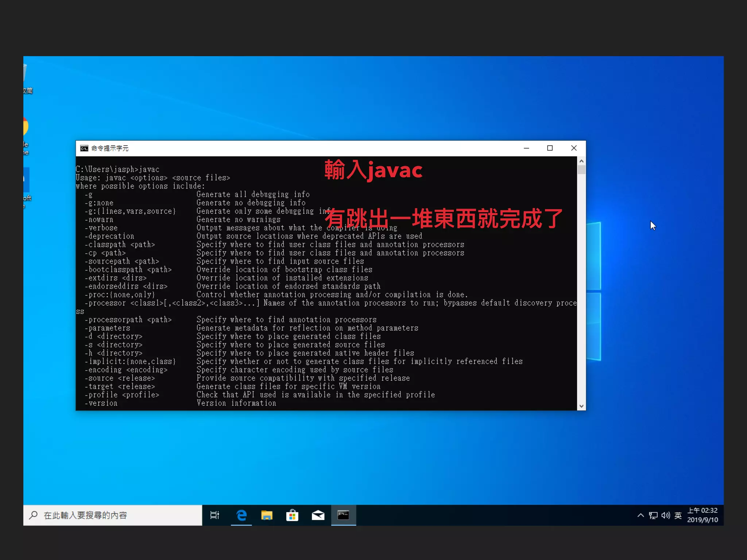This screenshot has width=747, height=560.
Task: Click the '-processorpath <path>' option text
Action: [128, 320]
